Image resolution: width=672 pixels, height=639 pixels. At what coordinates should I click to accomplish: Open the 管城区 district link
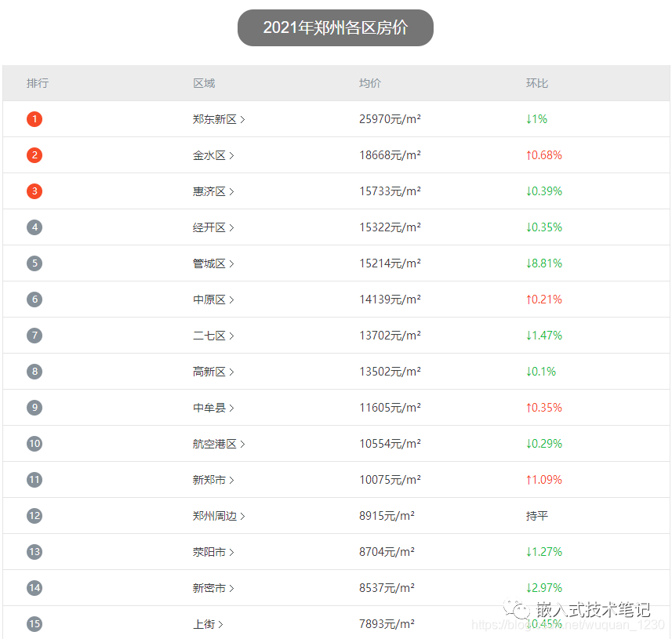coord(213,263)
